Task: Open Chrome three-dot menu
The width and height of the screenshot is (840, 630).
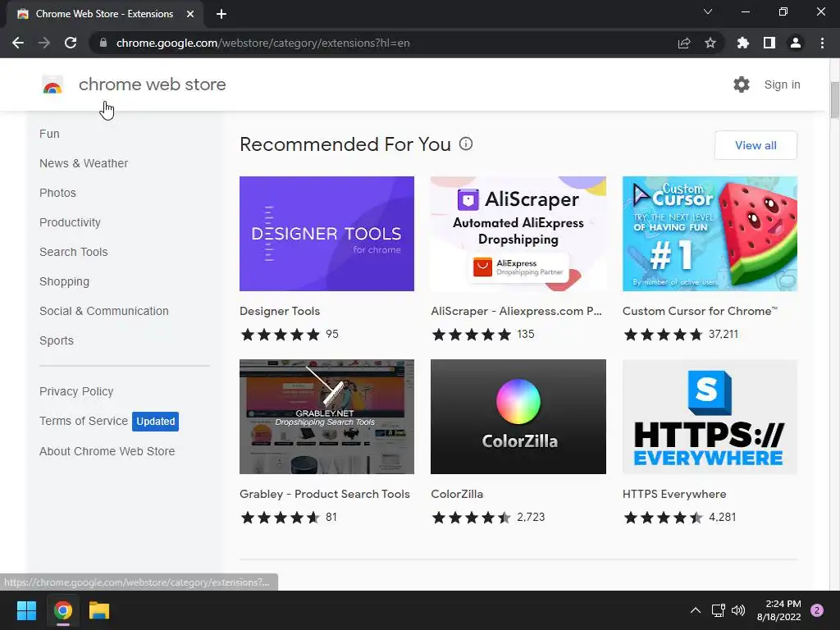Action: click(822, 43)
